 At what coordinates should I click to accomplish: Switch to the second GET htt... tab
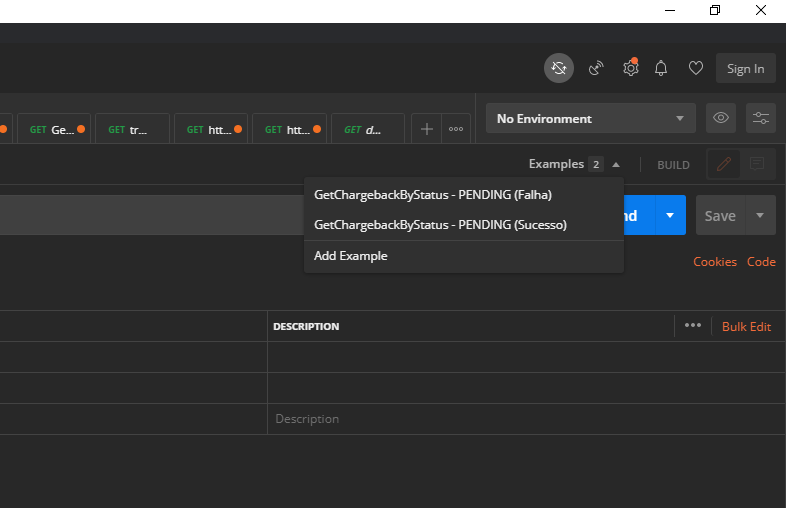click(x=289, y=130)
